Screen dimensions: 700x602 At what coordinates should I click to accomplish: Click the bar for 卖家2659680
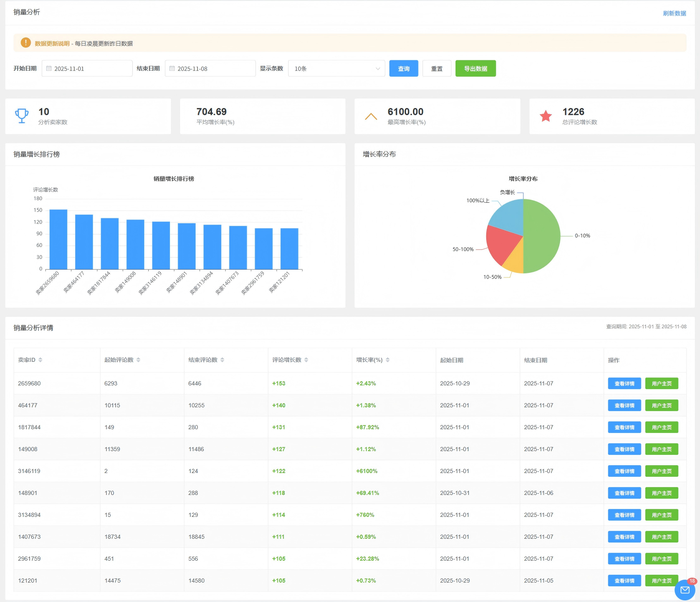58,239
